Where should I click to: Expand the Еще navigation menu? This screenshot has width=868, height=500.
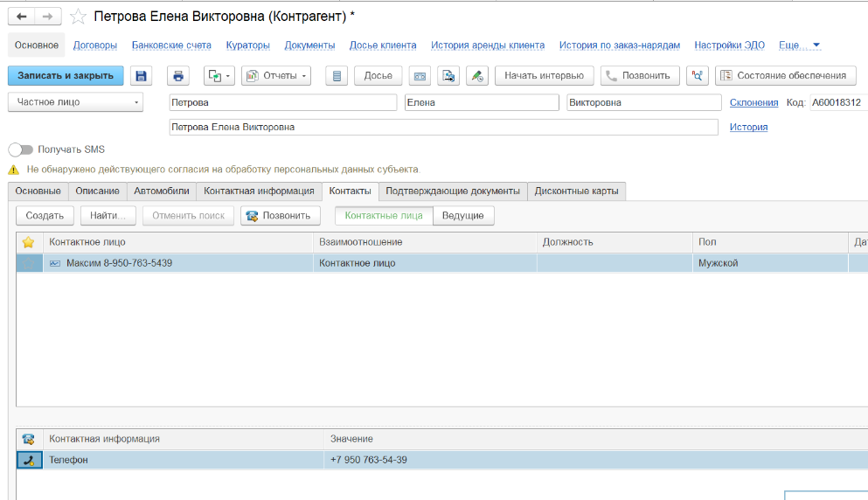point(799,45)
